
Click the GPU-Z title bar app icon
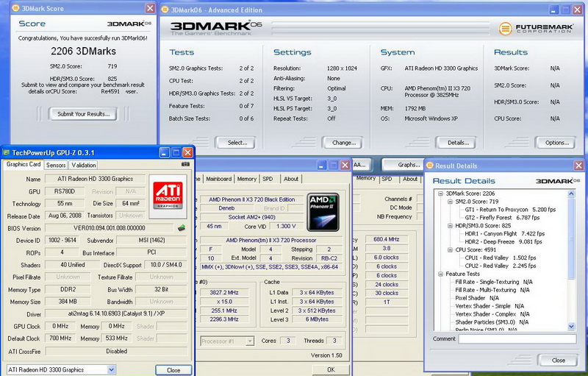[6, 152]
